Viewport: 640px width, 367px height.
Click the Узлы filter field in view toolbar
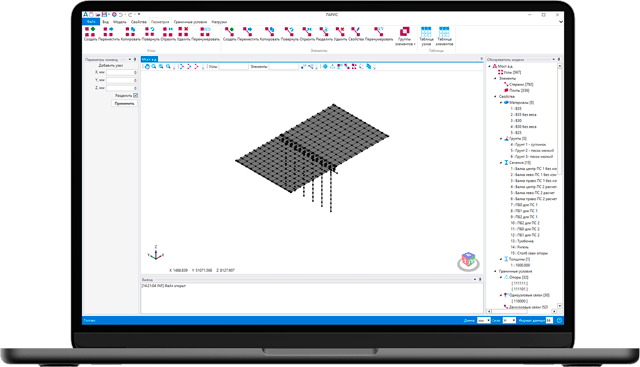(233, 67)
